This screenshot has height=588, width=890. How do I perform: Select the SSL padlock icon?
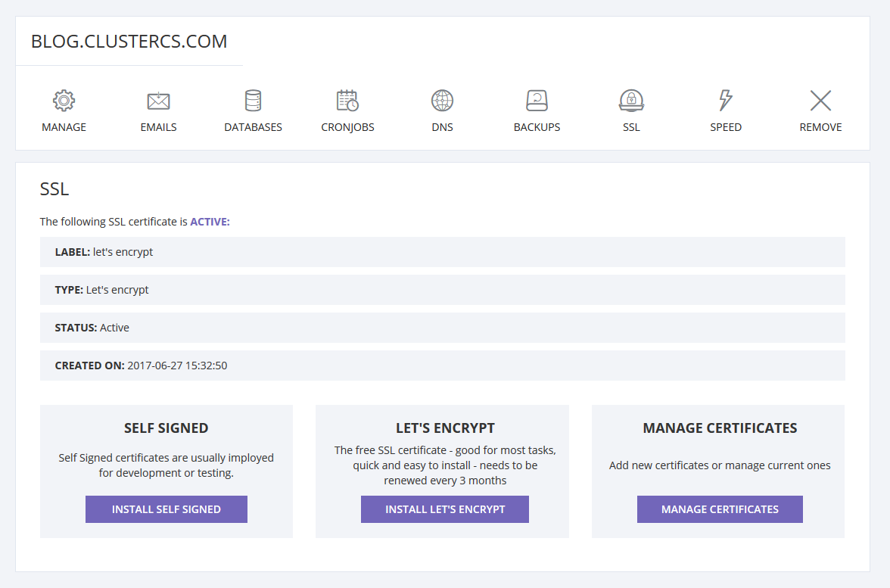click(x=631, y=101)
